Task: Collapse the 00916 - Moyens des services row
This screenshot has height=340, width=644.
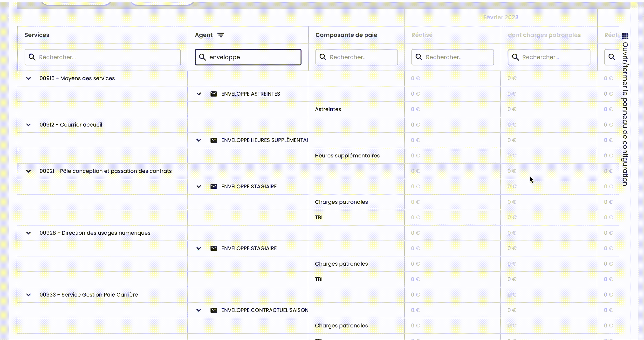Action: click(x=28, y=78)
